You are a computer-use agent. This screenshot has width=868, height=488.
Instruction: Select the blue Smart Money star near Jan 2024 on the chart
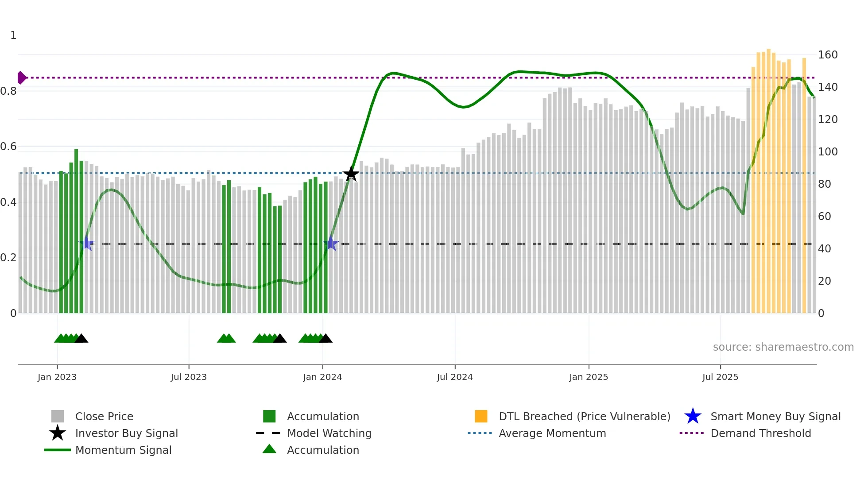point(331,244)
